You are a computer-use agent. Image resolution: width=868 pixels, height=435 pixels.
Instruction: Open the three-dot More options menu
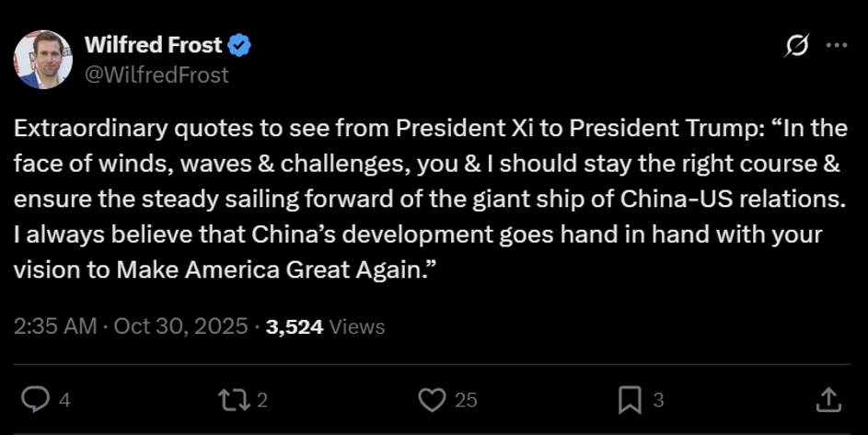pyautogui.click(x=836, y=45)
